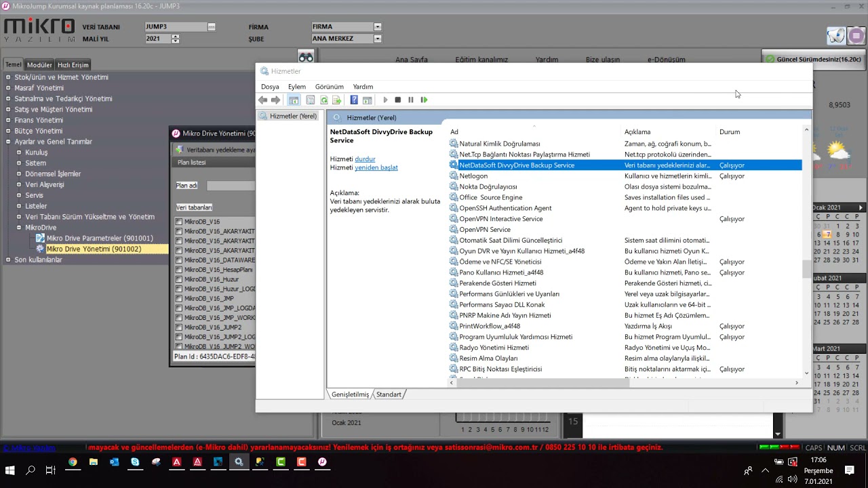Image resolution: width=868 pixels, height=488 pixels.
Task: Switch to the Standart tab
Action: coord(389,394)
